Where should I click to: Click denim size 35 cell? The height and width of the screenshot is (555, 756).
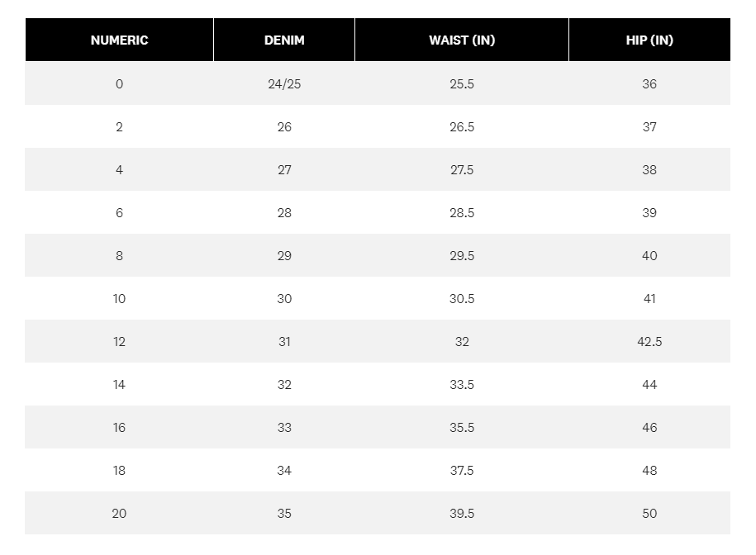[x=284, y=513]
